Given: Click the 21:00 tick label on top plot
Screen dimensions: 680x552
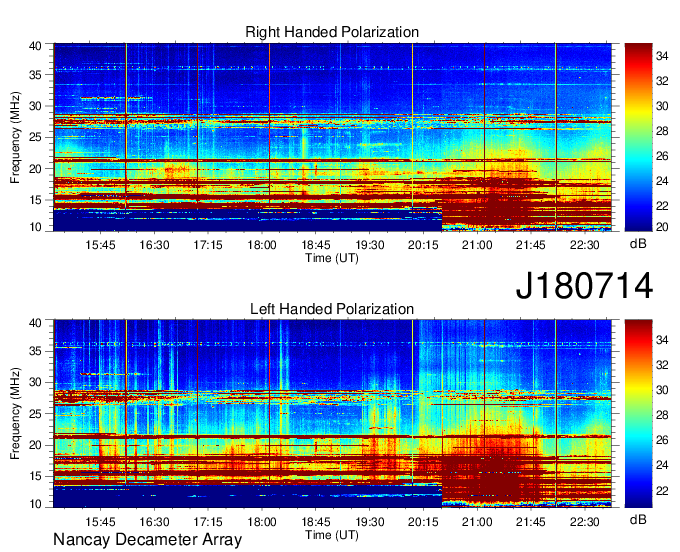Looking at the screenshot, I should point(477,245).
